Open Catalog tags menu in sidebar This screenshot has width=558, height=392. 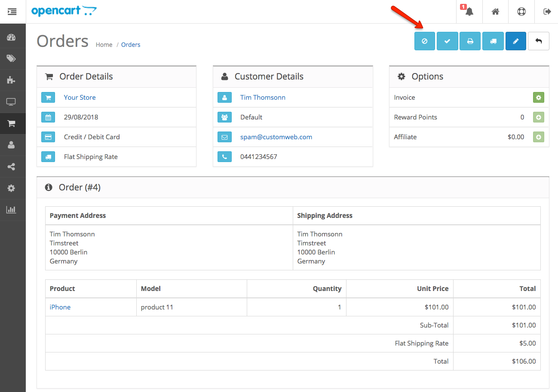[x=12, y=58]
